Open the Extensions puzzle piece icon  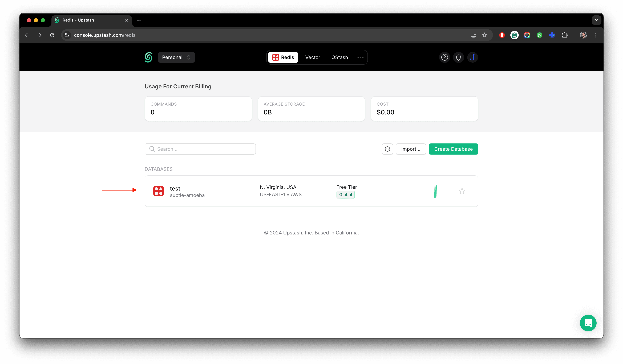(x=564, y=35)
